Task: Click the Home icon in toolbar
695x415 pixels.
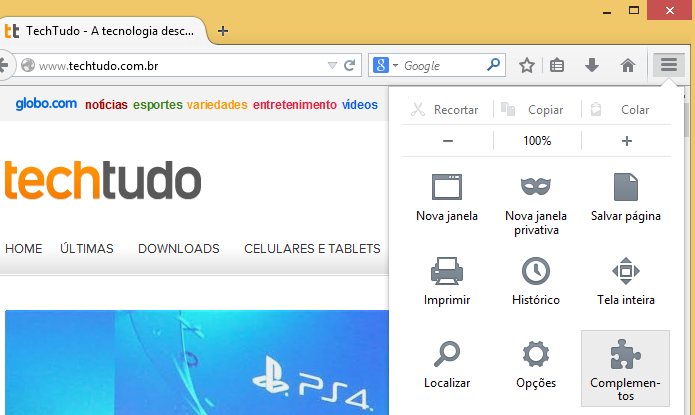Action: 628,66
